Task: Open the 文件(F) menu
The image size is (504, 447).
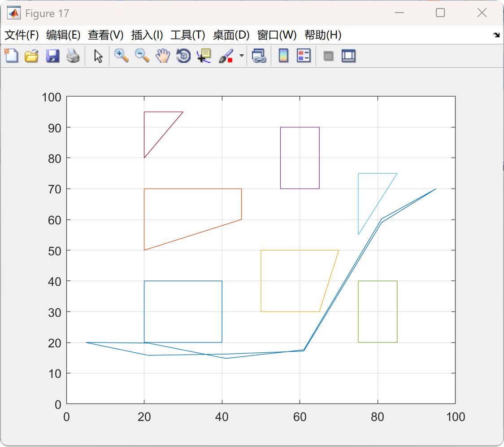Action: pyautogui.click(x=22, y=35)
